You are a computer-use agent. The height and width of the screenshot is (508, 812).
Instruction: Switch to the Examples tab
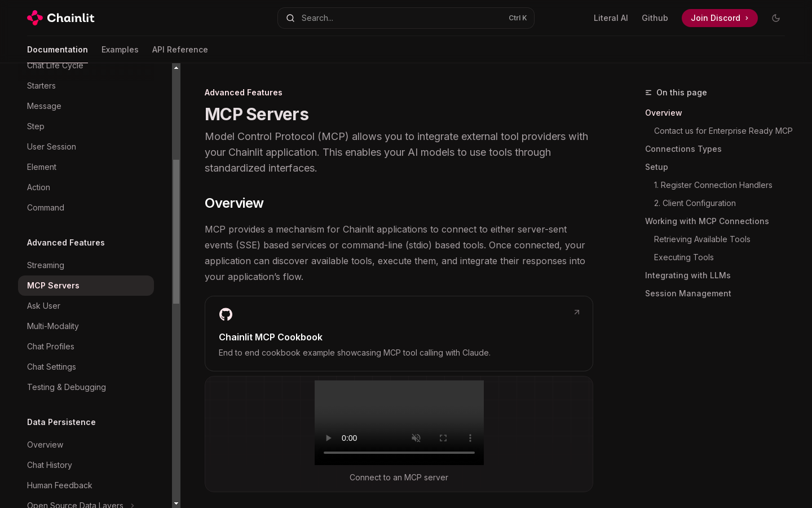coord(120,50)
